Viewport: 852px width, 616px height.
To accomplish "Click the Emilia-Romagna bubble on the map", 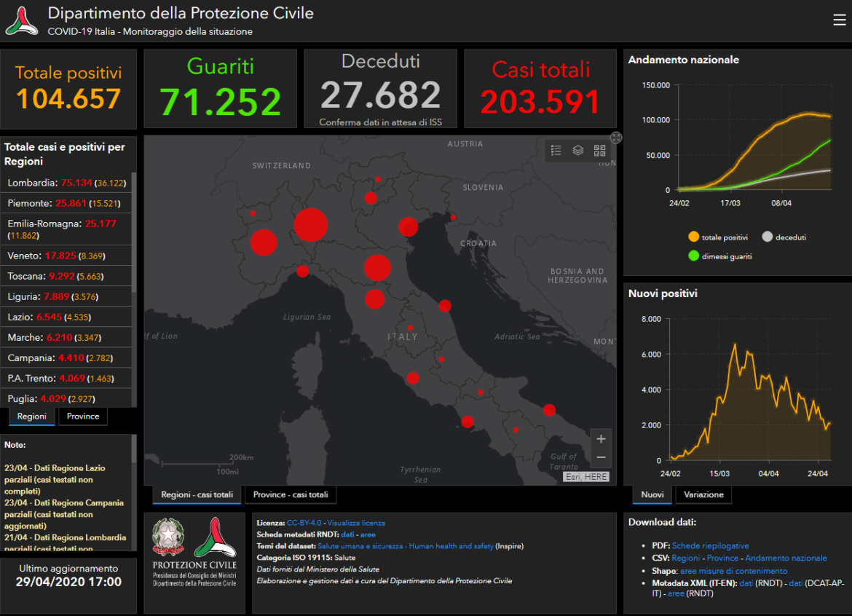I will tap(378, 268).
